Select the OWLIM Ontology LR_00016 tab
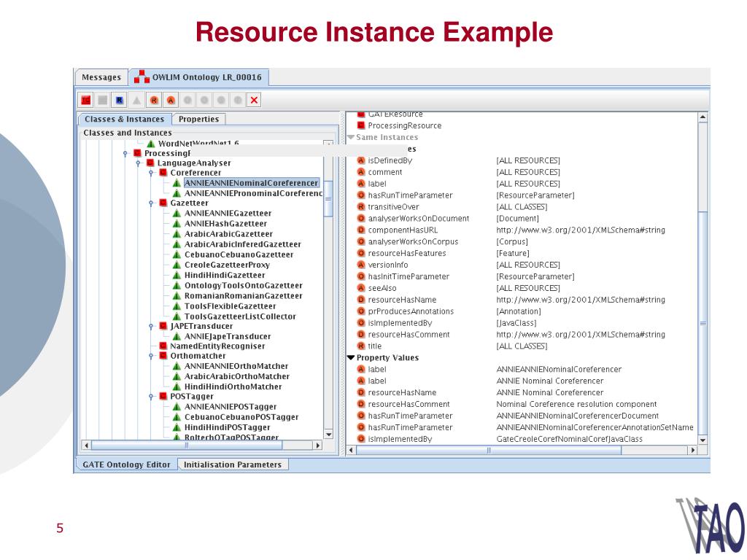 (198, 77)
